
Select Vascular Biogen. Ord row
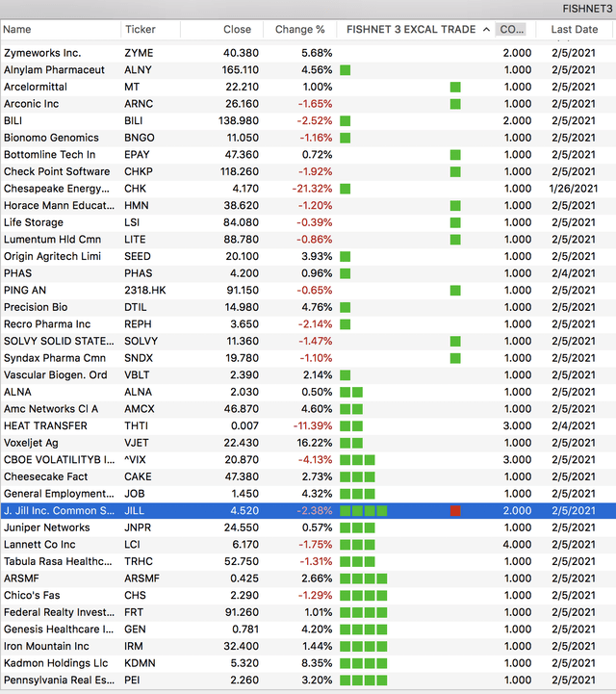tap(308, 375)
